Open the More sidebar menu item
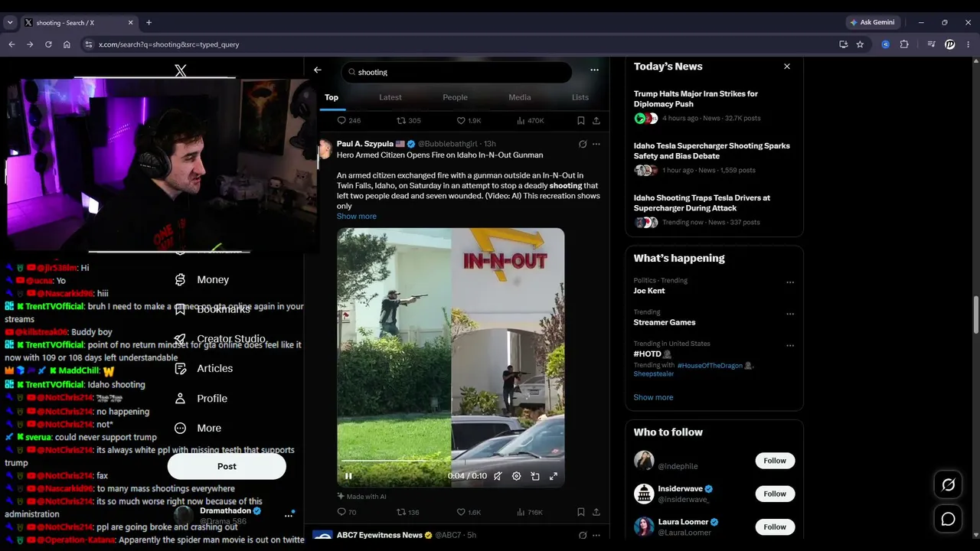This screenshot has width=980, height=551. pyautogui.click(x=198, y=428)
